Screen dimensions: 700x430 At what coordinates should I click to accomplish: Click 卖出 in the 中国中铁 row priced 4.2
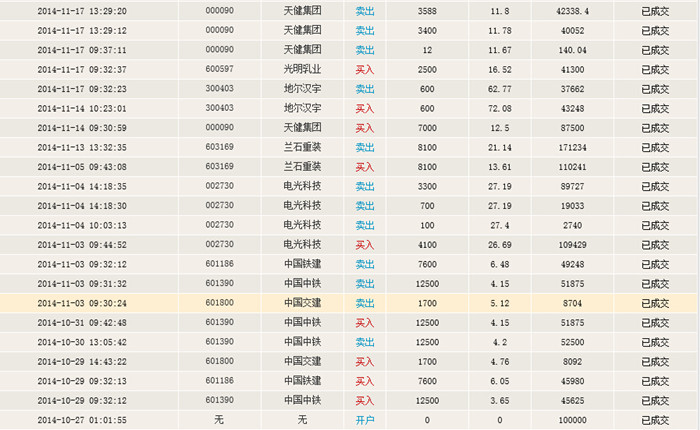point(364,341)
